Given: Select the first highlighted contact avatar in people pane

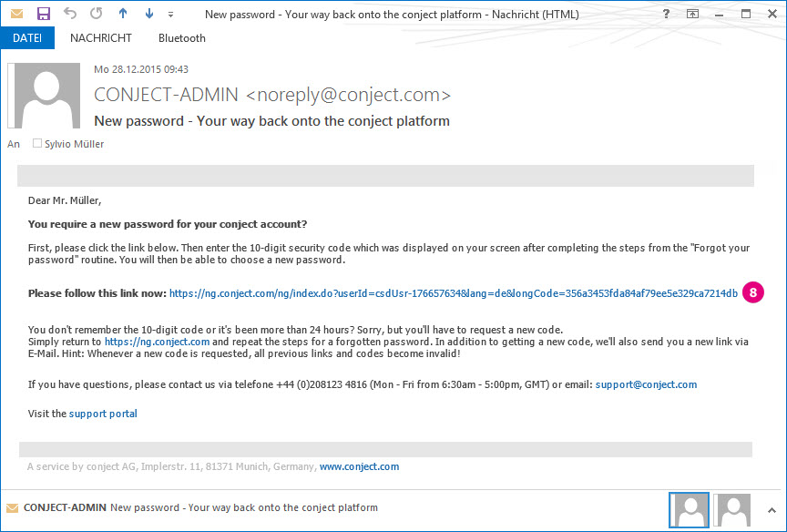Looking at the screenshot, I should click(690, 510).
